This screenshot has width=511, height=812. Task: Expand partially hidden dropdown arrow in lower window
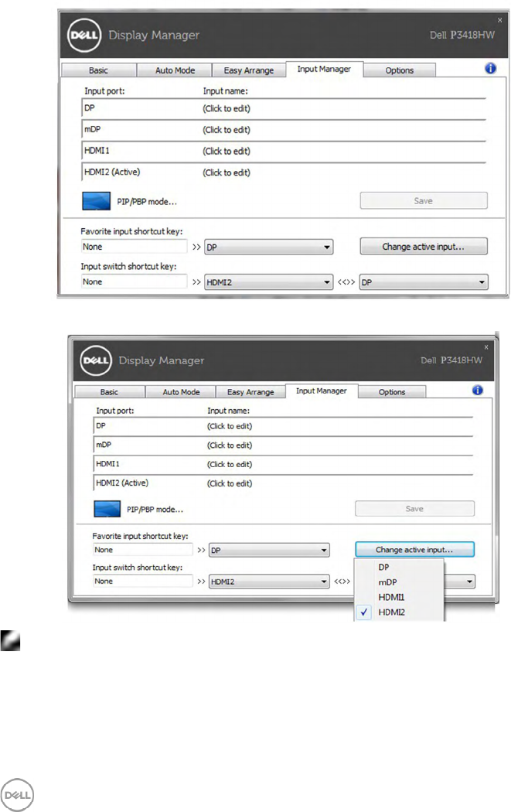469,582
